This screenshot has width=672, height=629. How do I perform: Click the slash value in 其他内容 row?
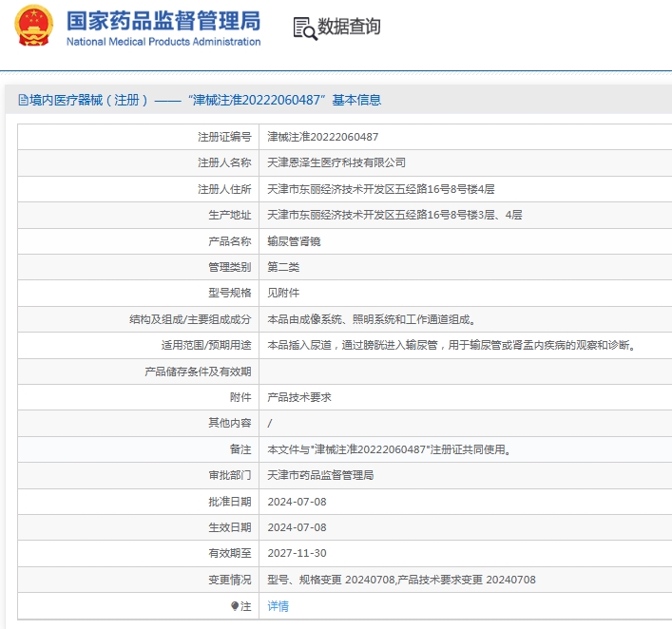coord(270,424)
